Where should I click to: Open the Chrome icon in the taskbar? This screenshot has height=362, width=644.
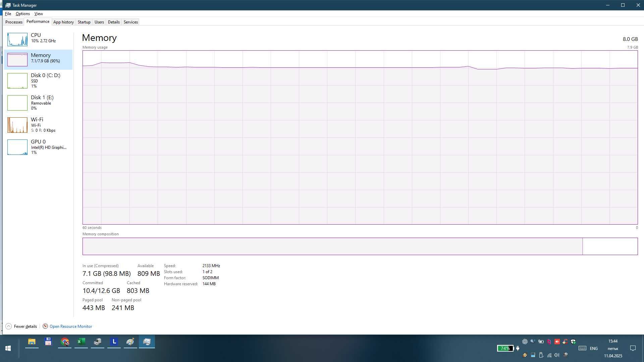(x=65, y=342)
